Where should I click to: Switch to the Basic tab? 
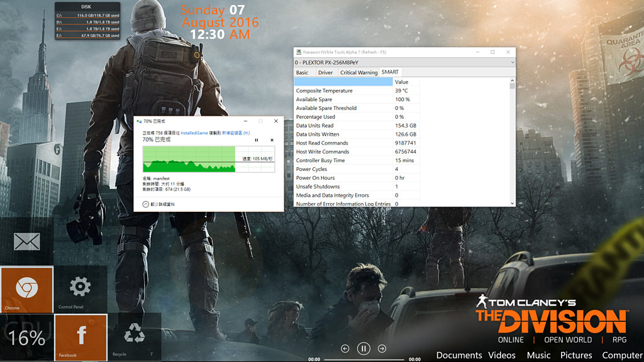pyautogui.click(x=302, y=72)
